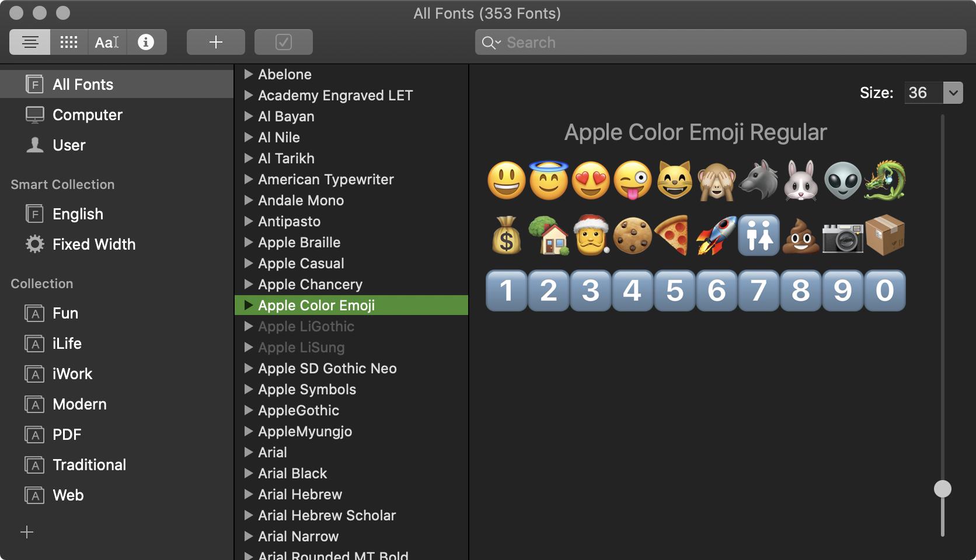Click the see-no-evil monkey emoji
This screenshot has height=560, width=976.
coord(717,180)
